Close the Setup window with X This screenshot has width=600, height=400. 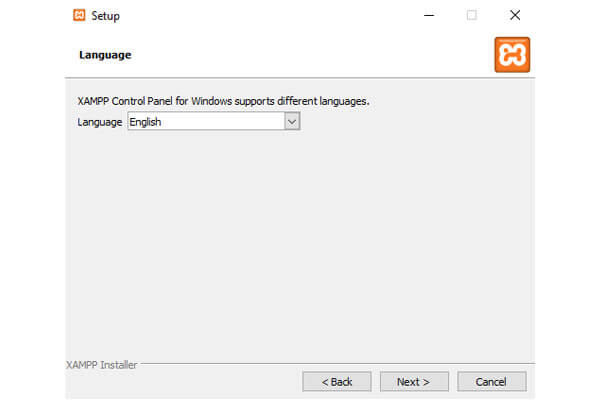click(x=515, y=15)
